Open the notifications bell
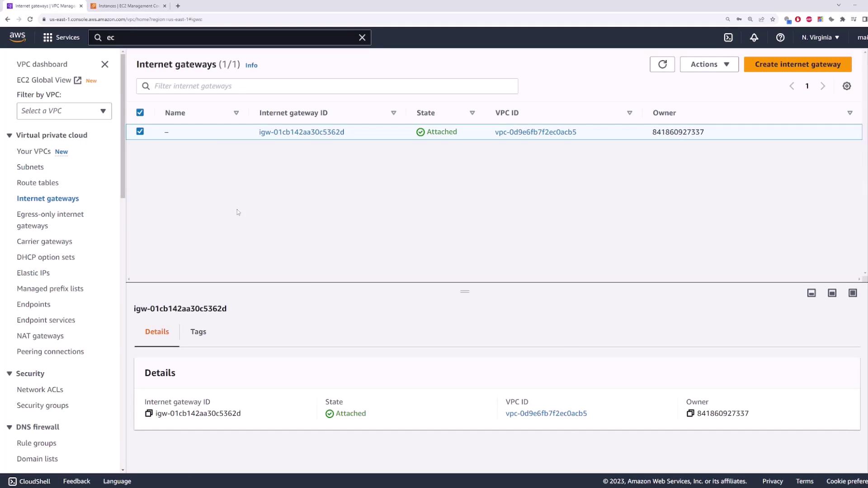 754,38
